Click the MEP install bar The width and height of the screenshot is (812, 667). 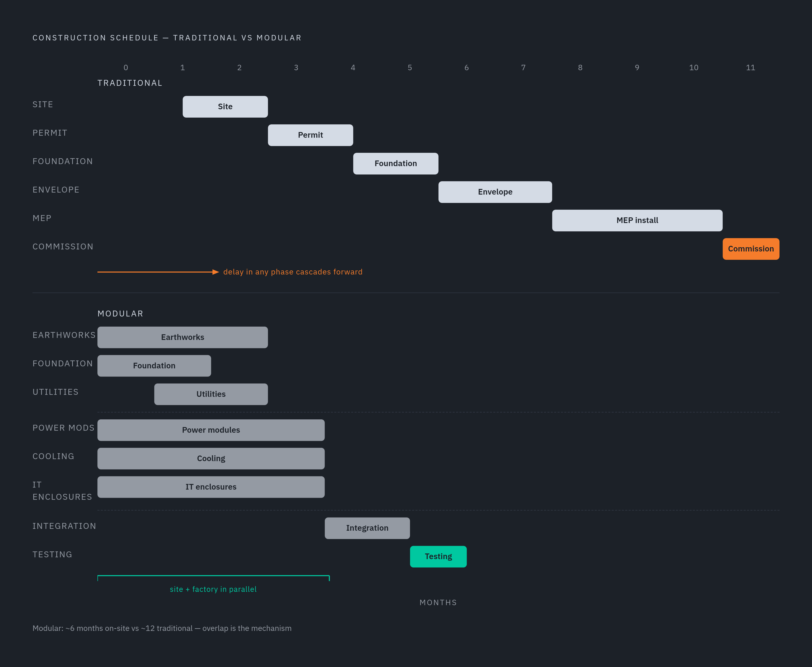pos(637,221)
